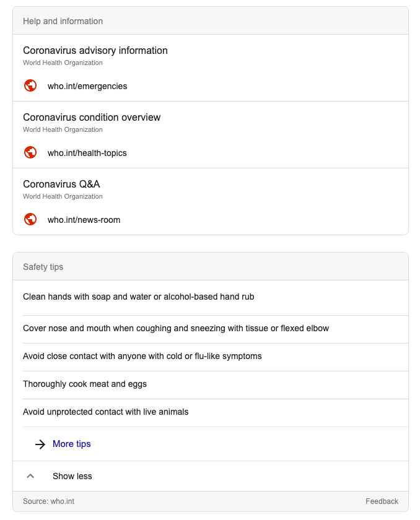Select the avoid close contact tip
The width and height of the screenshot is (420, 520).
[x=142, y=357]
